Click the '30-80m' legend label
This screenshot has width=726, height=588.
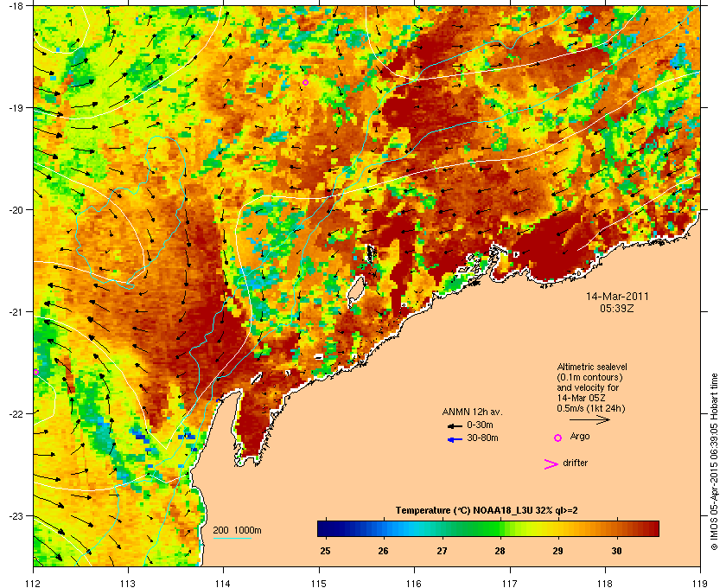coord(482,438)
